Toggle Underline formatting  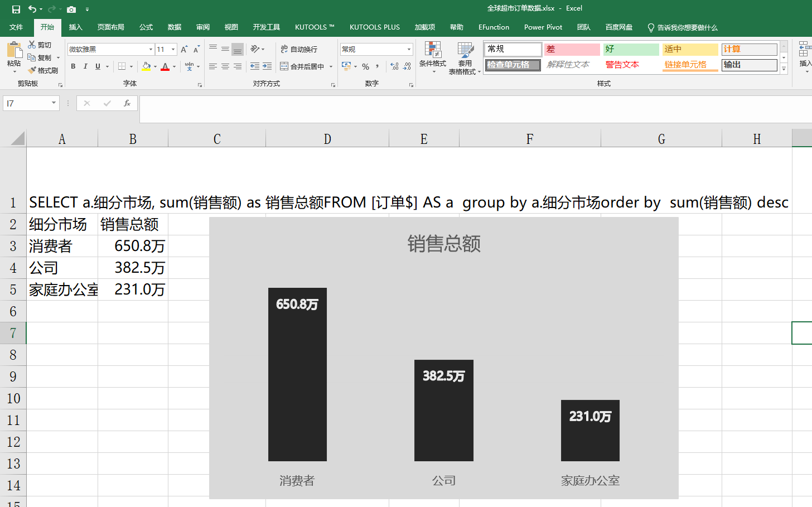tap(98, 66)
